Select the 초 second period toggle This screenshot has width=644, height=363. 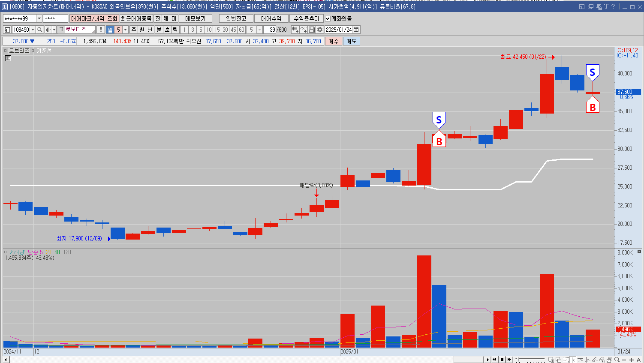[167, 30]
